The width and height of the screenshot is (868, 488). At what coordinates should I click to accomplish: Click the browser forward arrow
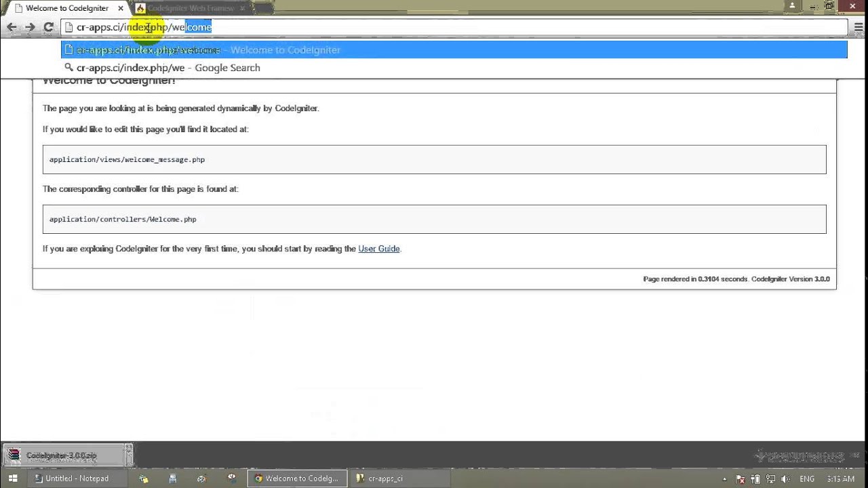tap(30, 27)
